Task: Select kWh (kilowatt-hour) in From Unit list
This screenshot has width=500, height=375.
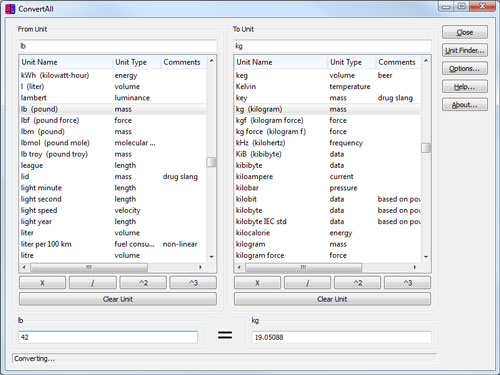Action: click(113, 75)
